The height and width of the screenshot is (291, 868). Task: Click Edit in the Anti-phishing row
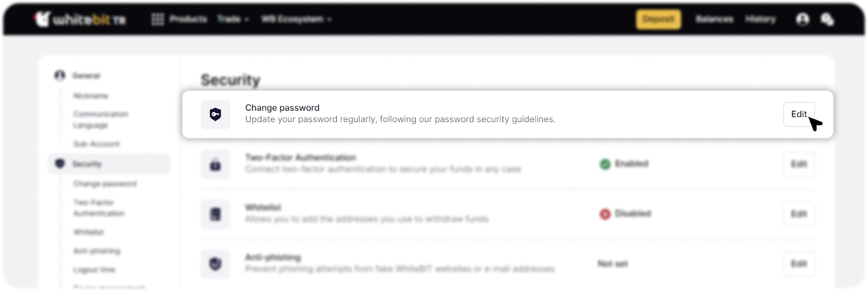coord(799,264)
